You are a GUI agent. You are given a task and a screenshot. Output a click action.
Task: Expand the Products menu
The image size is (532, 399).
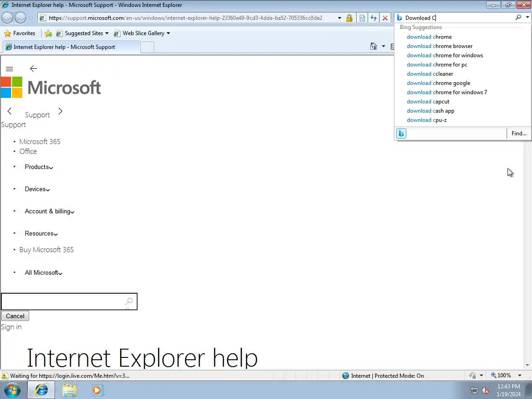39,167
